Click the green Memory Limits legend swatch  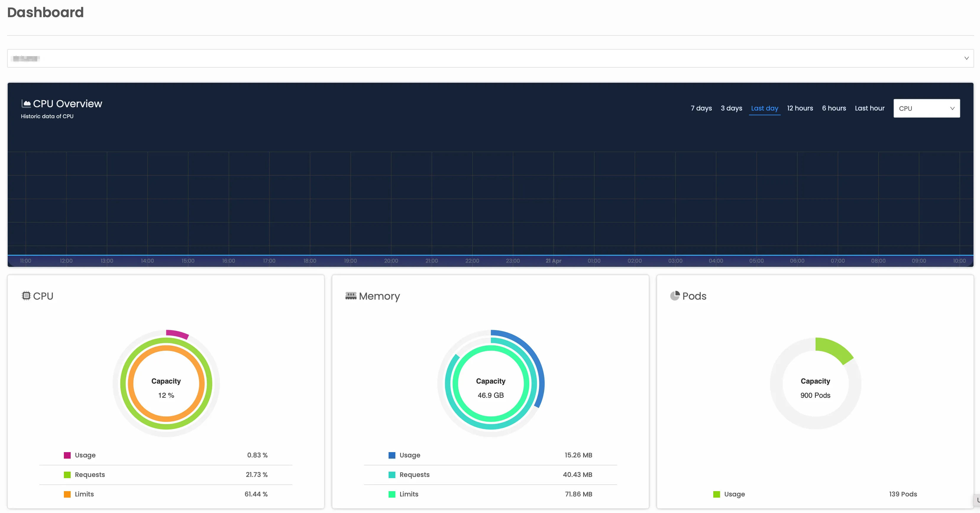click(x=392, y=494)
